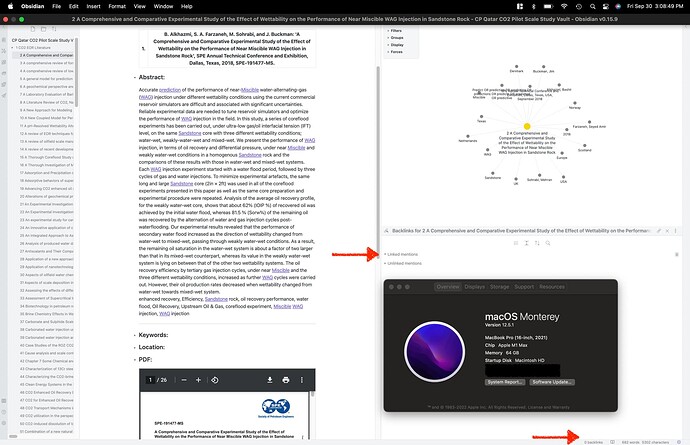Unlink the Backlinks pane with pencil icon

[659, 231]
